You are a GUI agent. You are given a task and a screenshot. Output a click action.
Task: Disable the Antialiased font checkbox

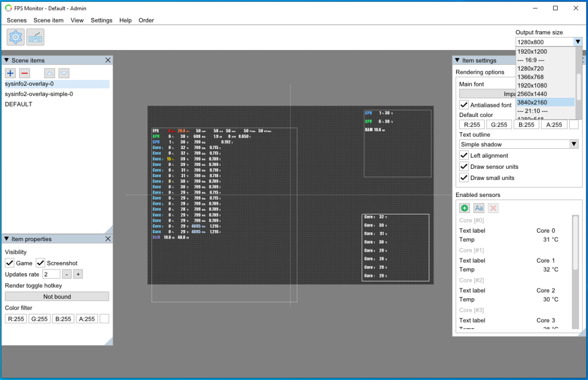[x=464, y=105]
